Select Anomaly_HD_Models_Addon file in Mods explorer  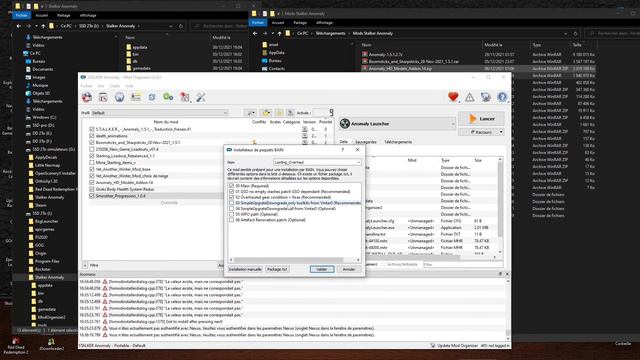tap(400, 69)
